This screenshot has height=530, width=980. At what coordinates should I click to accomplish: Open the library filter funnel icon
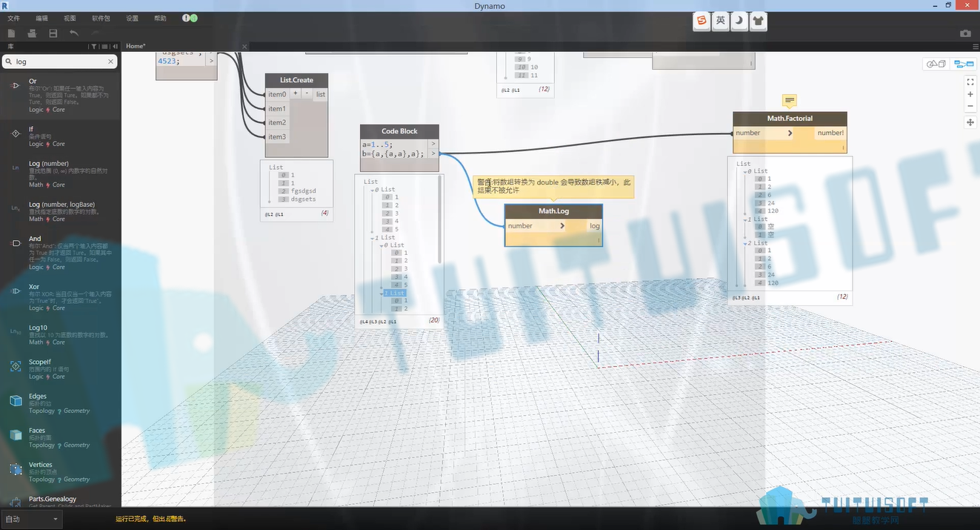(93, 46)
